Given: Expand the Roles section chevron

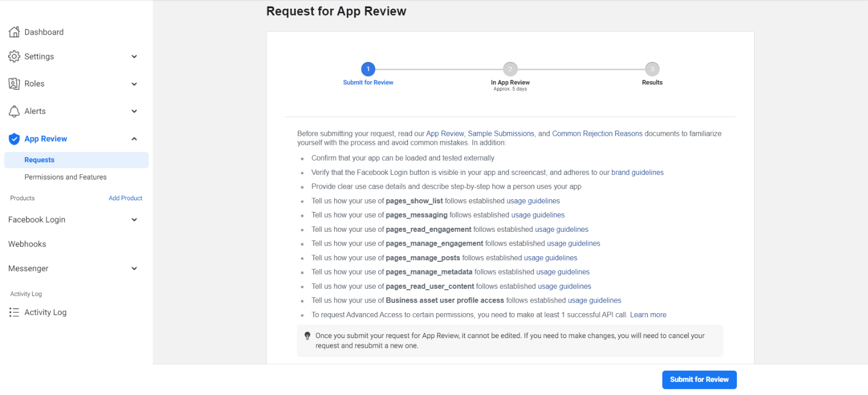Looking at the screenshot, I should pos(134,84).
